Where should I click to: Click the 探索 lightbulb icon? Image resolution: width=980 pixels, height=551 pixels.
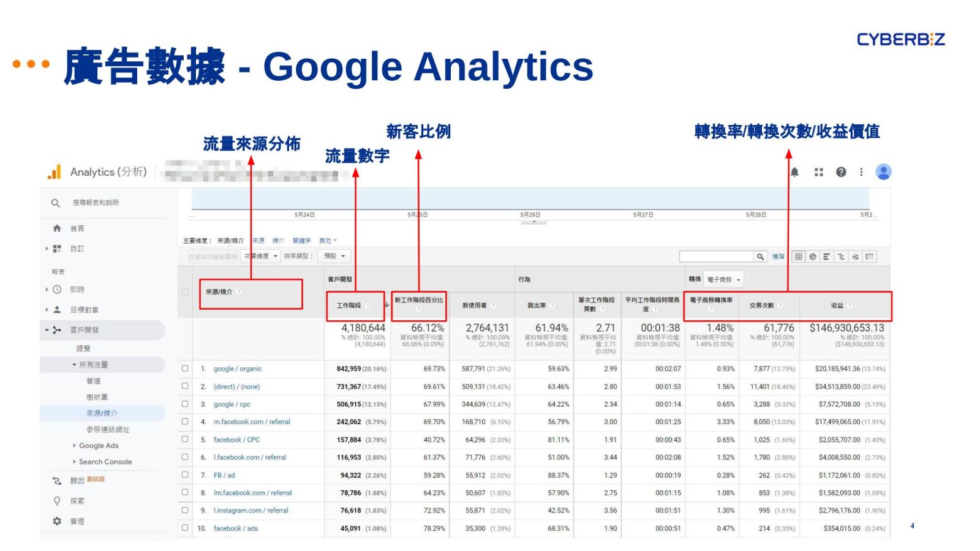tap(57, 501)
